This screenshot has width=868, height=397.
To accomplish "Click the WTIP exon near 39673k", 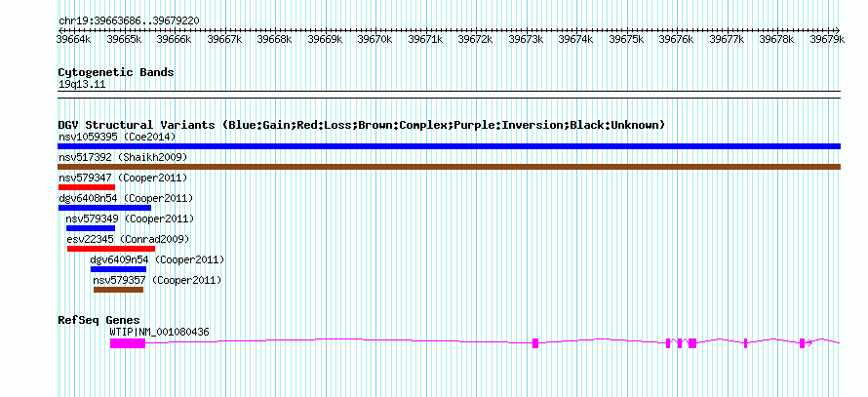I will (535, 343).
